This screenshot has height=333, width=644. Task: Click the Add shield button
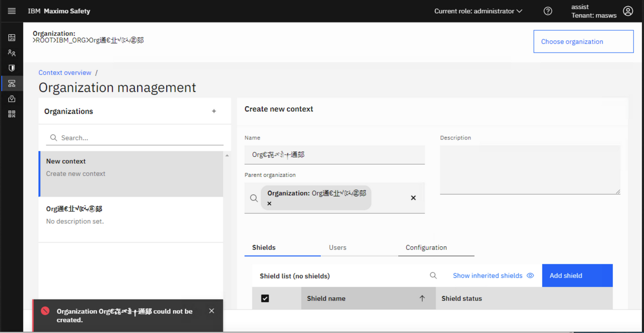click(x=577, y=275)
